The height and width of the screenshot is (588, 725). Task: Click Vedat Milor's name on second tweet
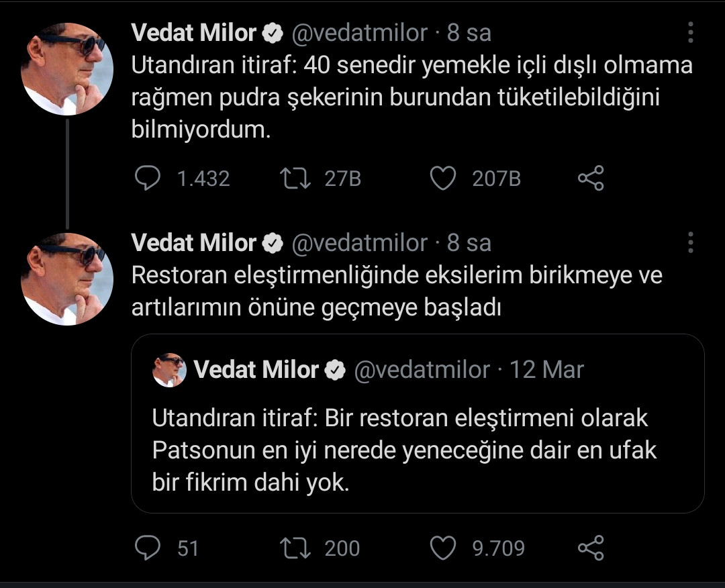coord(194,243)
